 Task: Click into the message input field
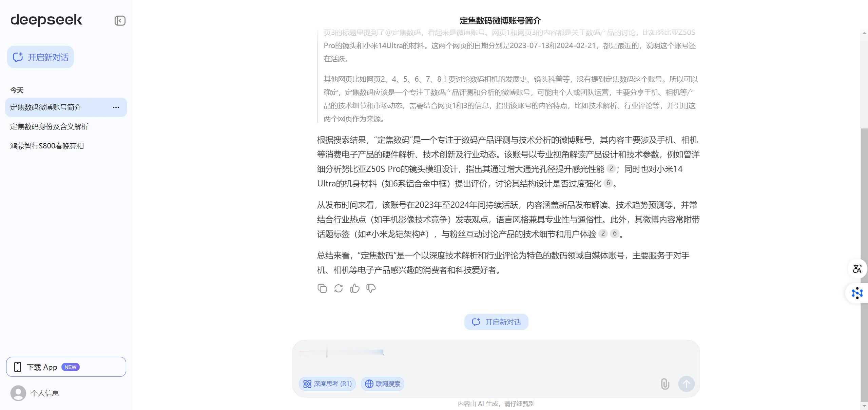[x=496, y=356]
